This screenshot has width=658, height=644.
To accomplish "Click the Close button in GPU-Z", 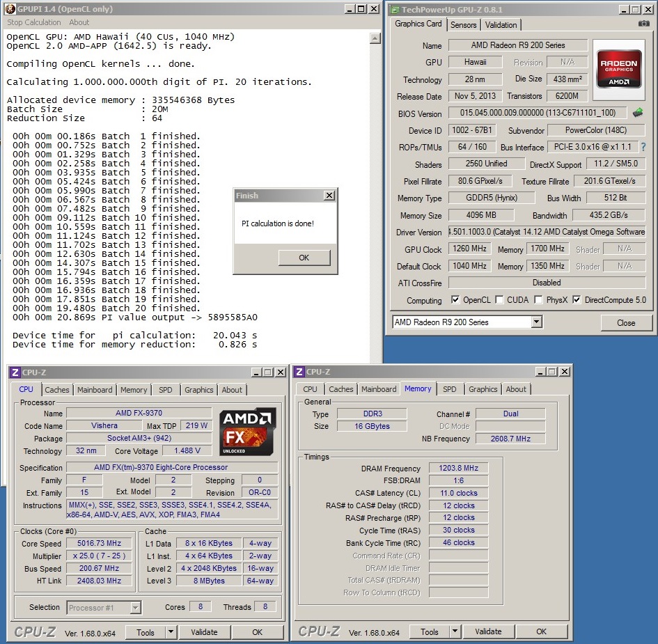I will coord(626,322).
